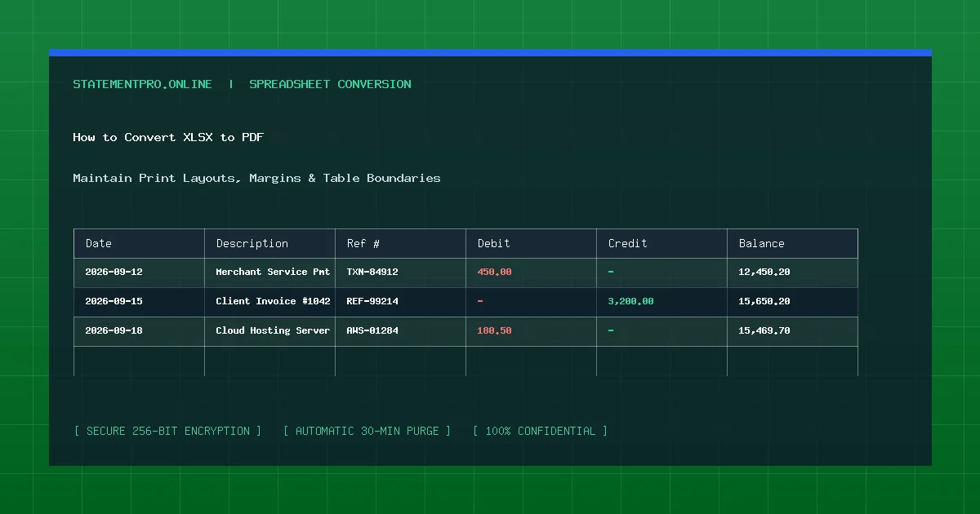Select the 'How to Convert XLSX to PDF' heading
The width and height of the screenshot is (980, 514).
tap(168, 137)
